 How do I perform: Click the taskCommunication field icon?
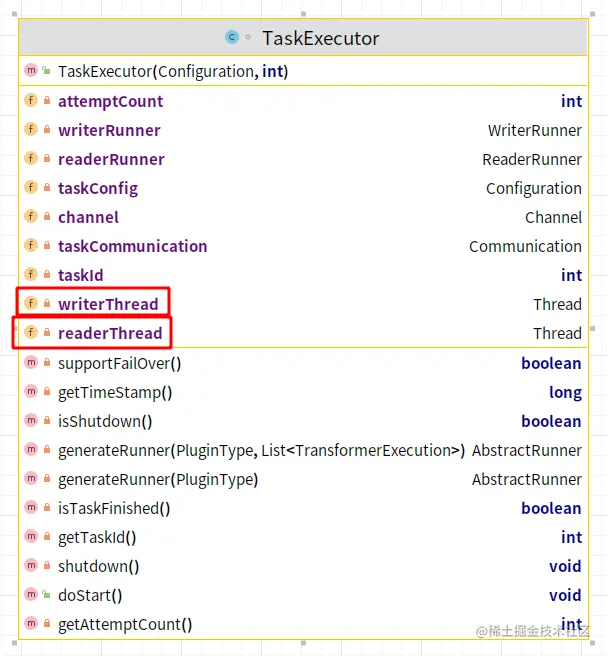(x=31, y=246)
